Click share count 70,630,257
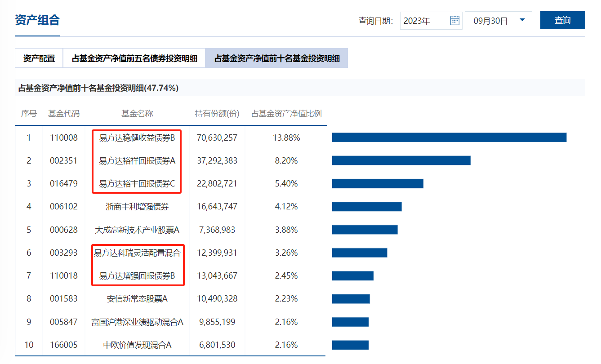The width and height of the screenshot is (601, 364). point(217,138)
